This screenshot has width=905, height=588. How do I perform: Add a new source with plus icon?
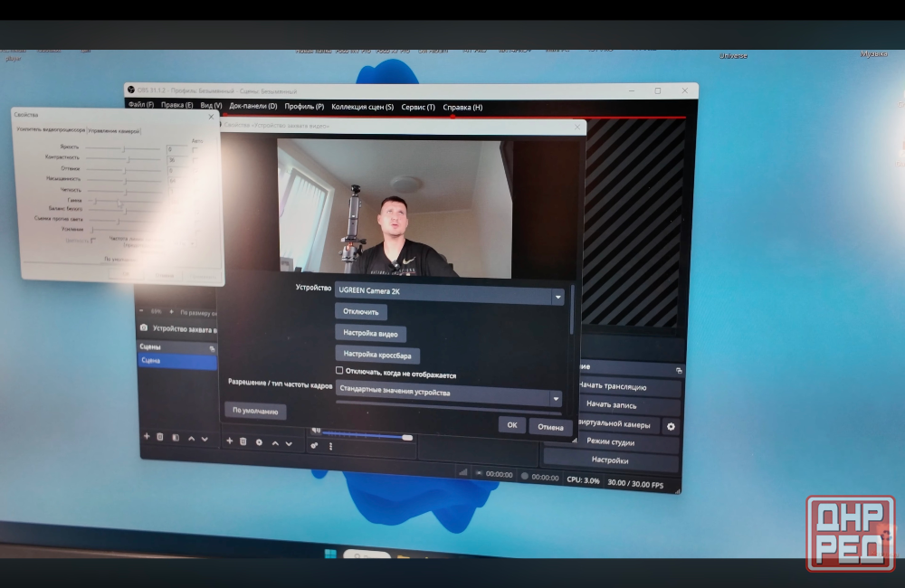[x=229, y=441]
